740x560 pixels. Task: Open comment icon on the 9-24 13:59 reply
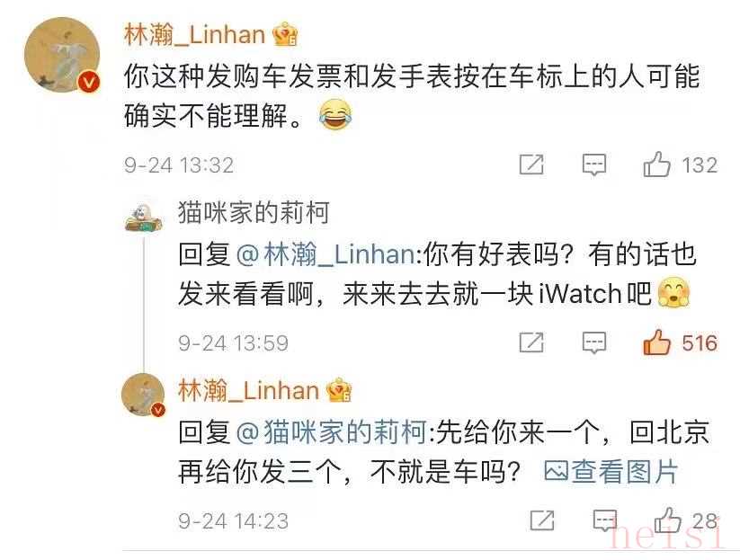(594, 342)
